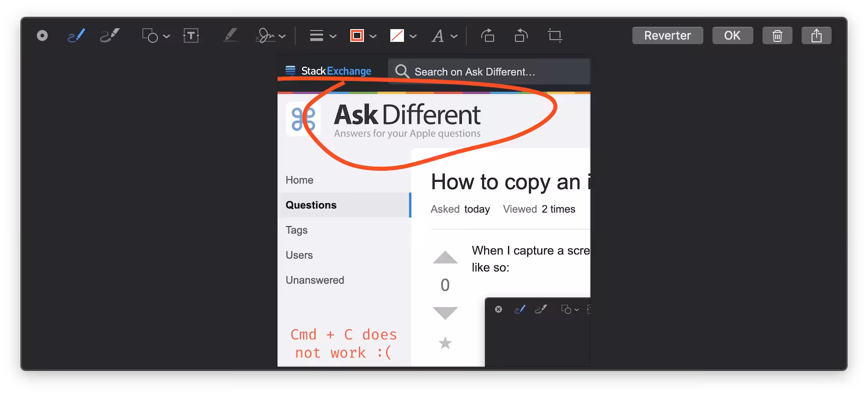This screenshot has width=868, height=395.
Task: Click the close markup circle button
Action: click(x=42, y=35)
